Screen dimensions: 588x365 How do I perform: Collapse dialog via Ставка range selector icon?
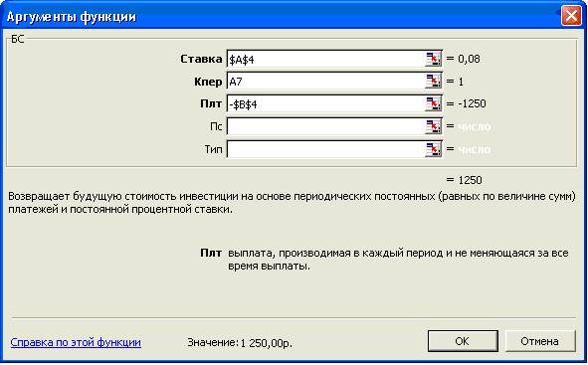coord(433,60)
